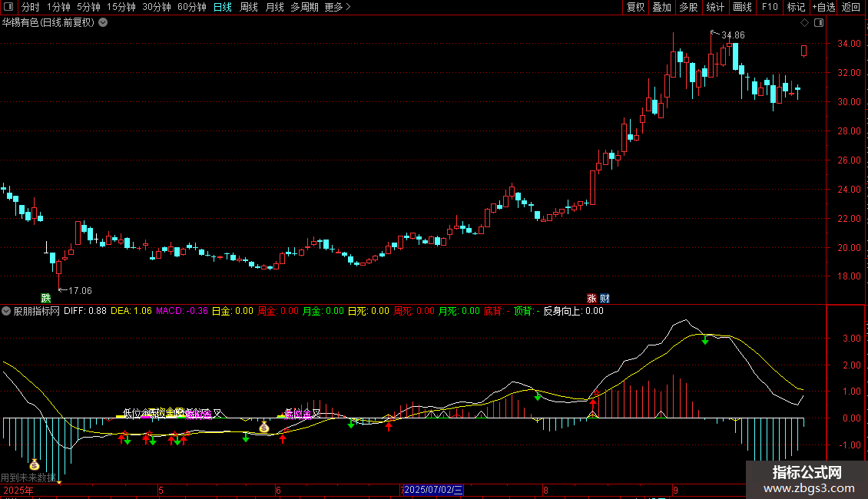Click the red up arrow at August golden cross
Viewport: 868px width, 499px height.
593,403
